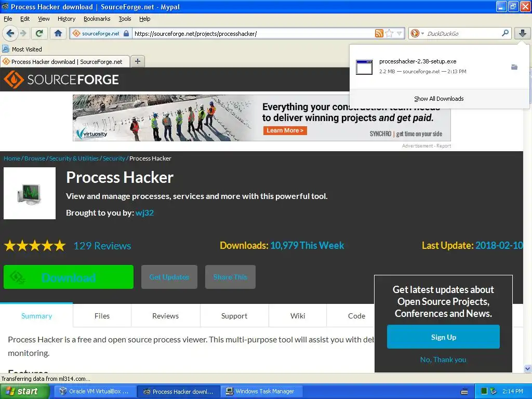This screenshot has height=399, width=532.
Task: Click the Share This button
Action: [230, 277]
